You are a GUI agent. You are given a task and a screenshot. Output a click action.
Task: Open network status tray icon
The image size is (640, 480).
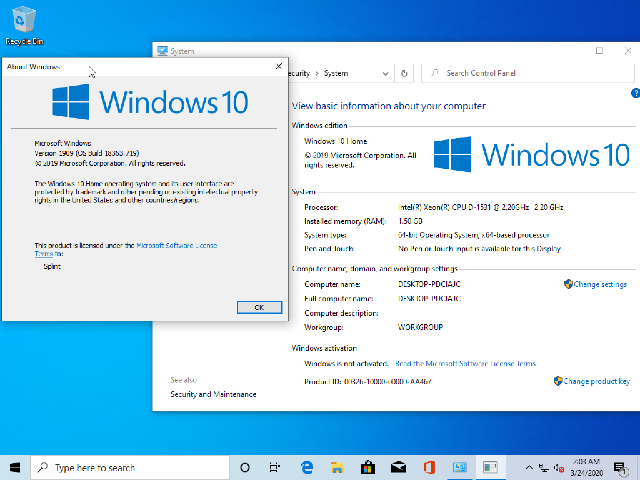pos(544,468)
